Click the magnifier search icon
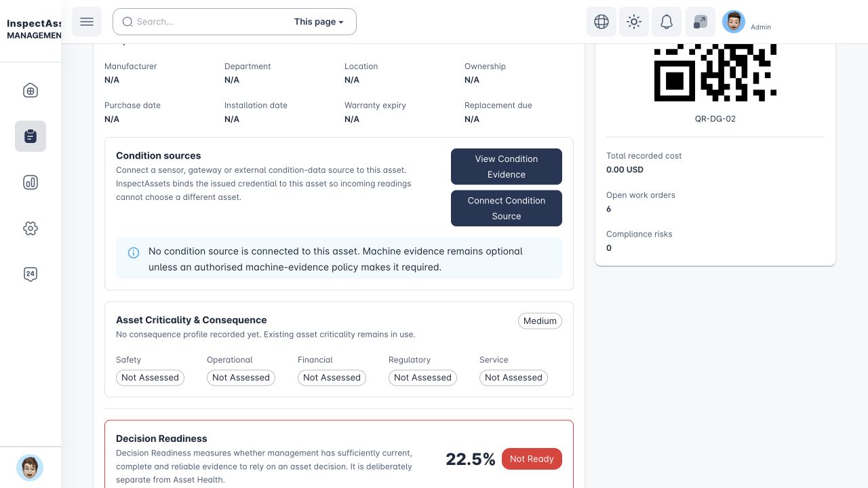The width and height of the screenshot is (868, 488). click(127, 22)
